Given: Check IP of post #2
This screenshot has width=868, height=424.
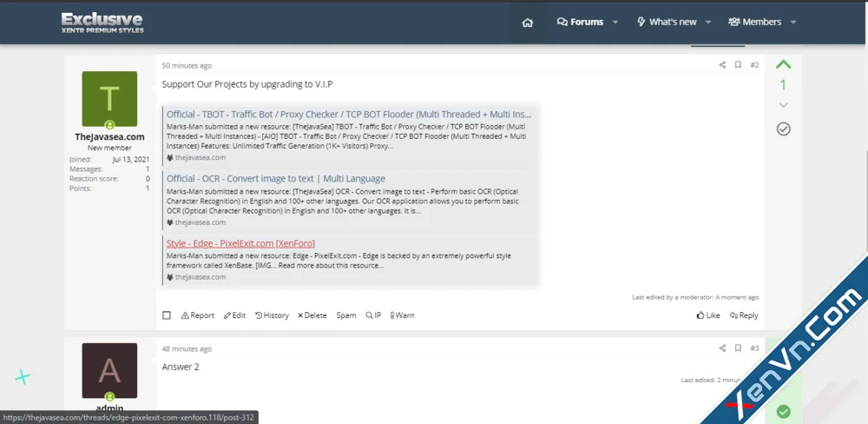Looking at the screenshot, I should point(373,315).
